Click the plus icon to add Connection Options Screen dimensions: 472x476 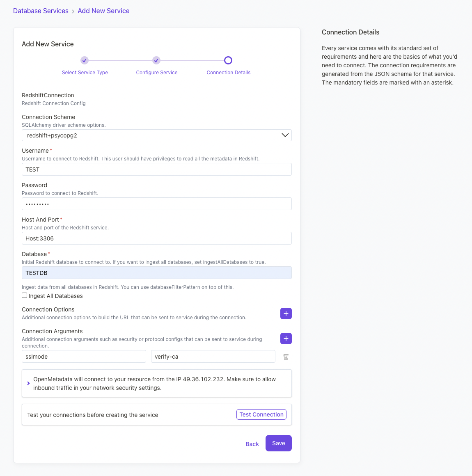[286, 313]
